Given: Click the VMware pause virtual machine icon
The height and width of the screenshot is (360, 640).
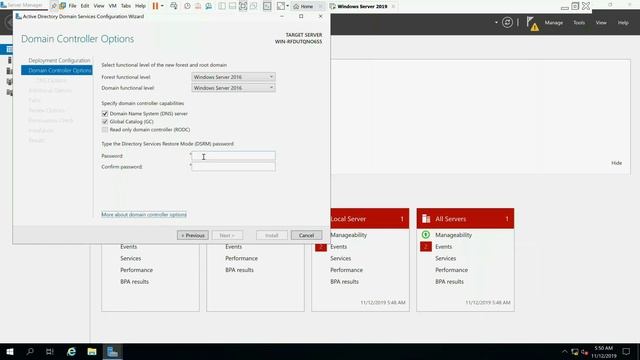Looking at the screenshot, I should [x=155, y=6].
